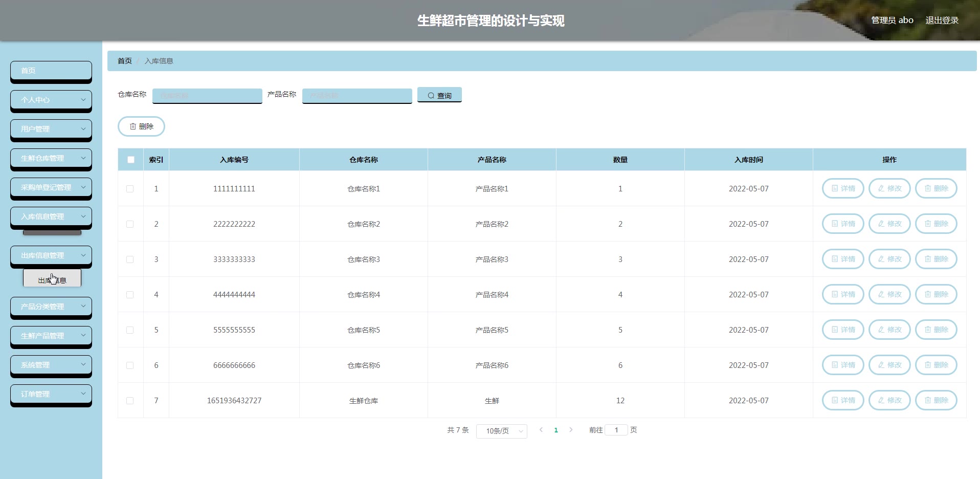This screenshot has width=980, height=479.
Task: Click 退出登录 to log out
Action: tap(942, 20)
